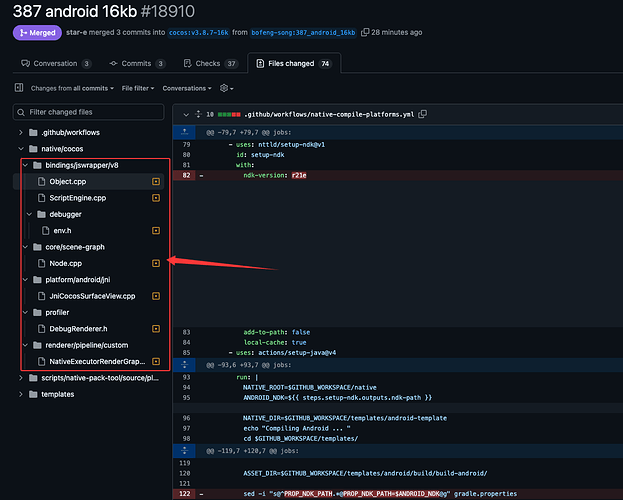Toggle the file tree sidebar icon

coord(19,87)
